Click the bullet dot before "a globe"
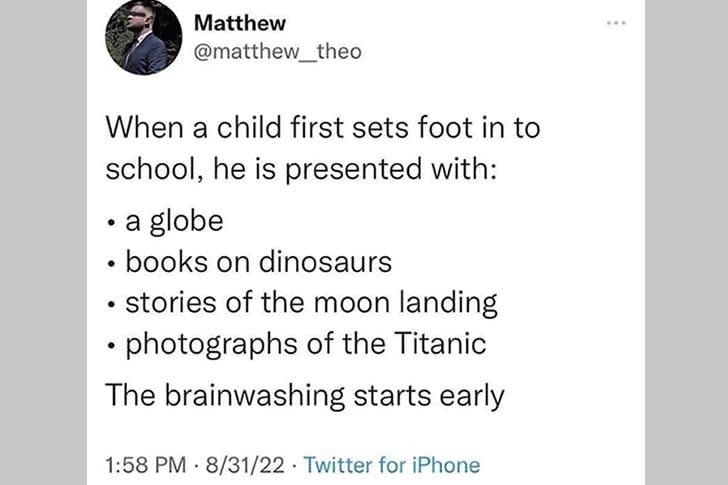 [113, 222]
